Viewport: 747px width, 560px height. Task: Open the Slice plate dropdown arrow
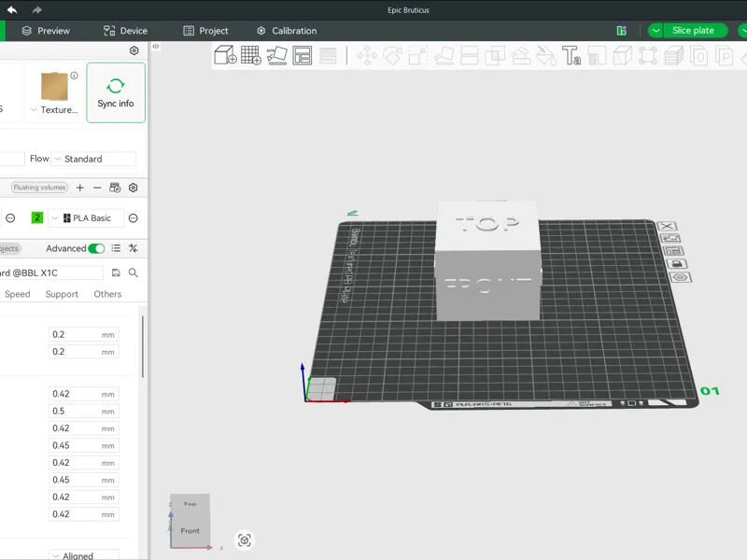(656, 31)
